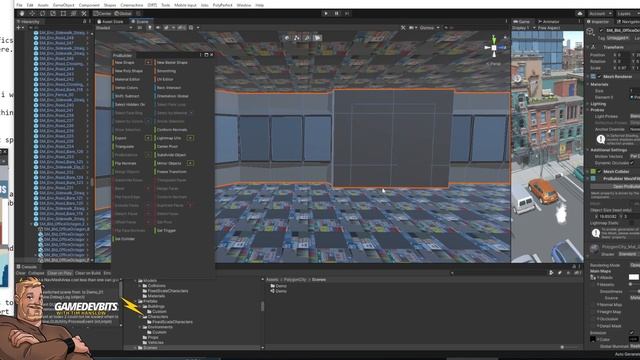Click Triangulate in ProBuilder
Screen dimensions: 640x360
(x=124, y=147)
